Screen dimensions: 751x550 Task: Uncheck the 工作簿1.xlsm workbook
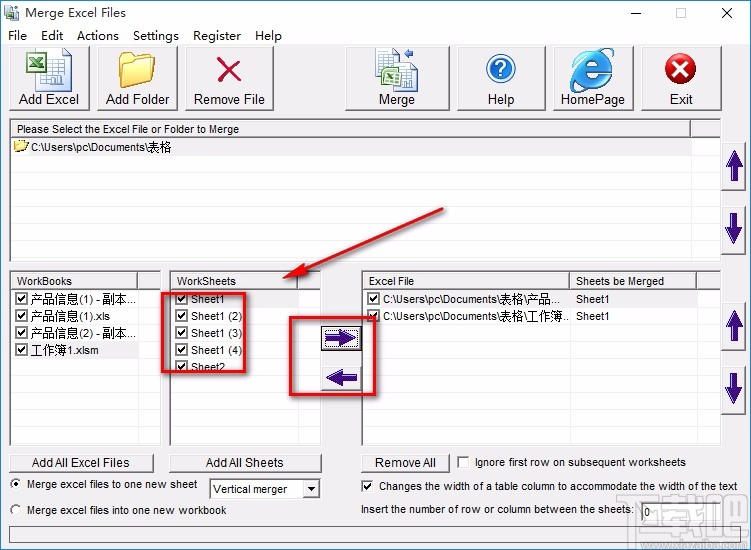21,350
